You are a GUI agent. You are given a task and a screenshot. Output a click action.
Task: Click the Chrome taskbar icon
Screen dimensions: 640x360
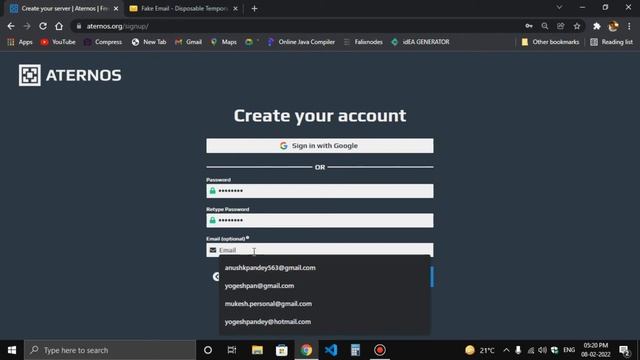click(x=306, y=350)
